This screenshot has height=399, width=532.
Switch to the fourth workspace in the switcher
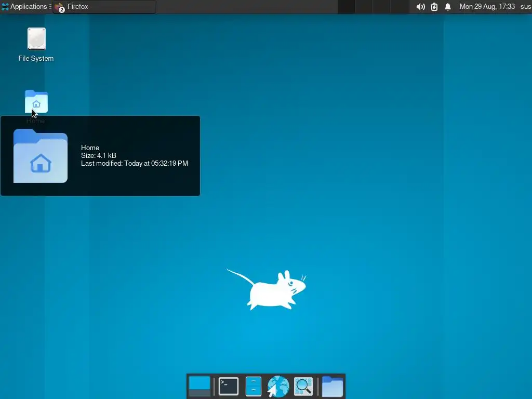point(399,7)
